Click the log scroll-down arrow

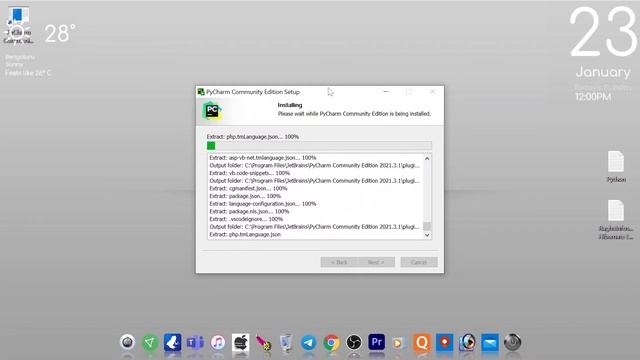tap(427, 235)
